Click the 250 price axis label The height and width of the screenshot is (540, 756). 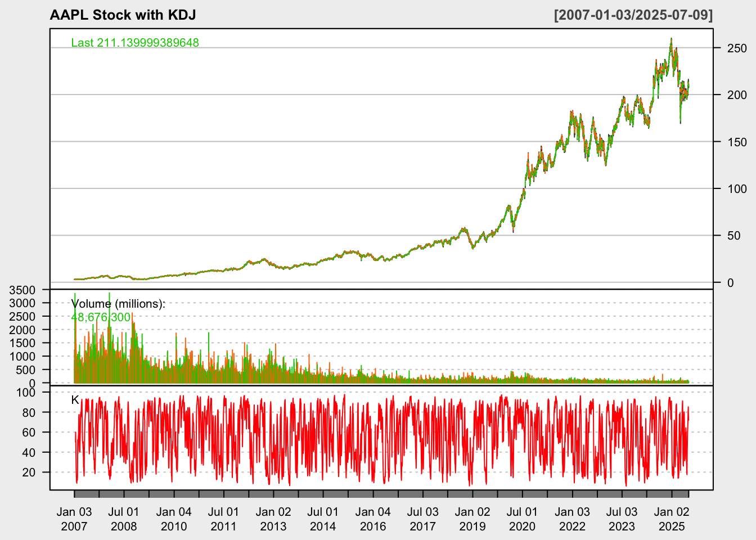coord(737,48)
